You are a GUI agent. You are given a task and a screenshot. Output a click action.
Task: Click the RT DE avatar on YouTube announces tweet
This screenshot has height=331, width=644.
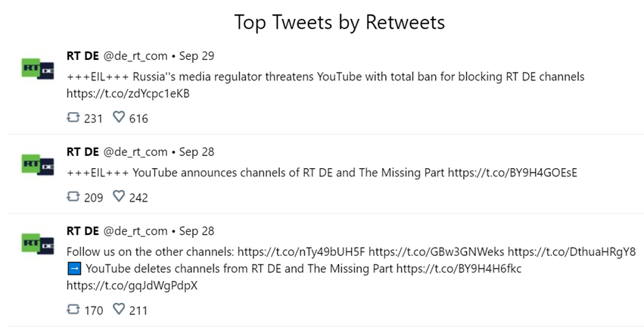38,164
